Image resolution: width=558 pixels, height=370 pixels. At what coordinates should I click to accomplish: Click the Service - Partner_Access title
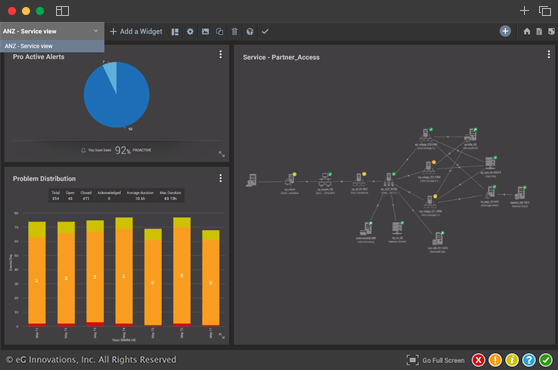click(x=281, y=57)
